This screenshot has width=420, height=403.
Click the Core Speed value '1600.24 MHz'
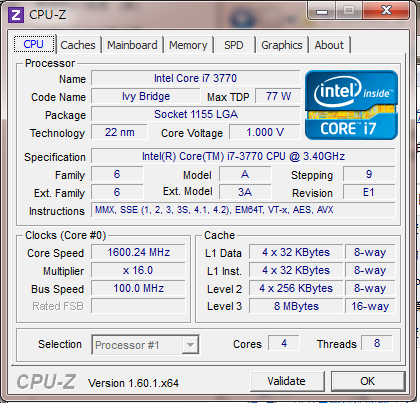138,252
